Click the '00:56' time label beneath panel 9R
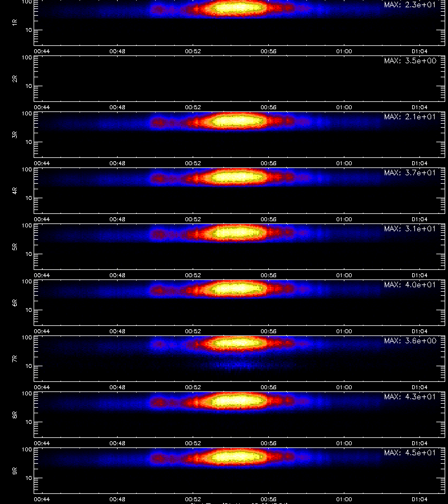The height and width of the screenshot is (504, 448). click(268, 499)
